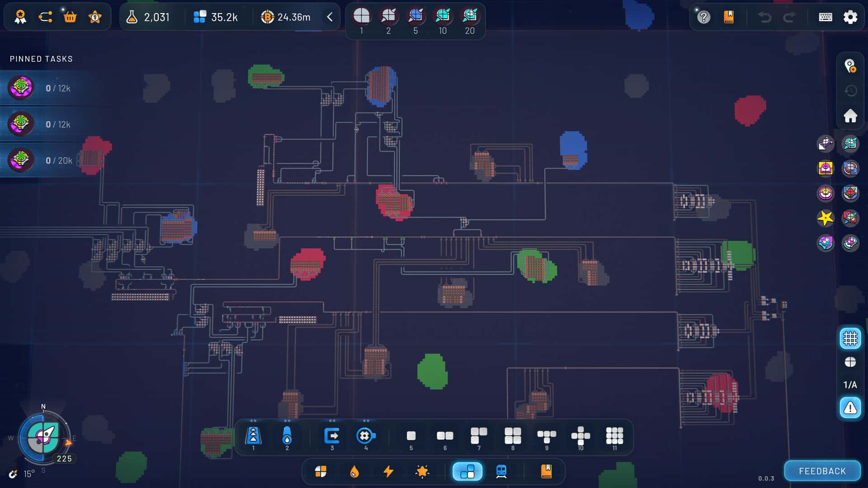This screenshot has width=868, height=488.
Task: Redo the last undone action
Action: coord(789,17)
